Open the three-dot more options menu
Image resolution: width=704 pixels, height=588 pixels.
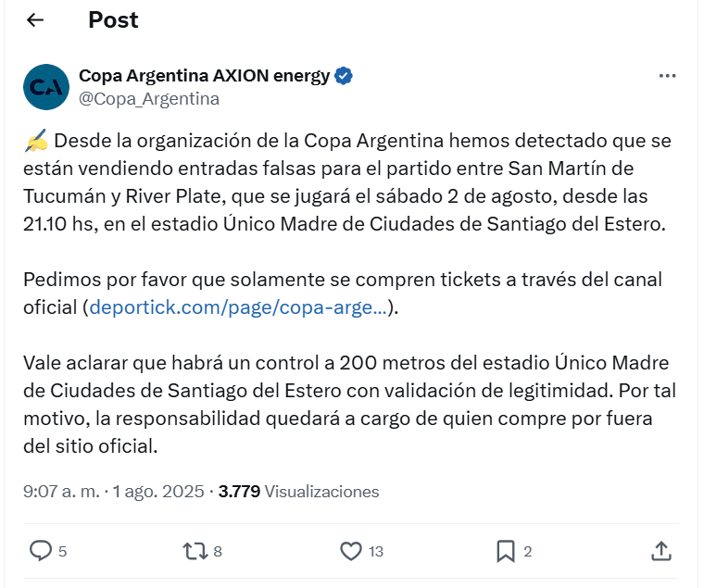click(x=667, y=76)
